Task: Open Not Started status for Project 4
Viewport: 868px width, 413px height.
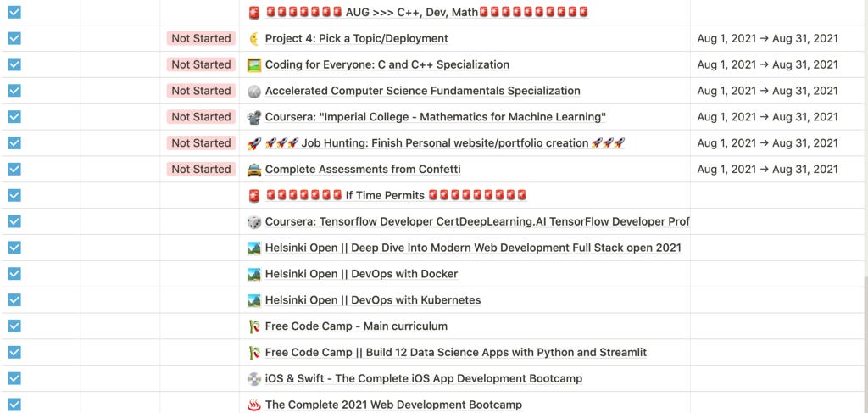Action: 201,38
